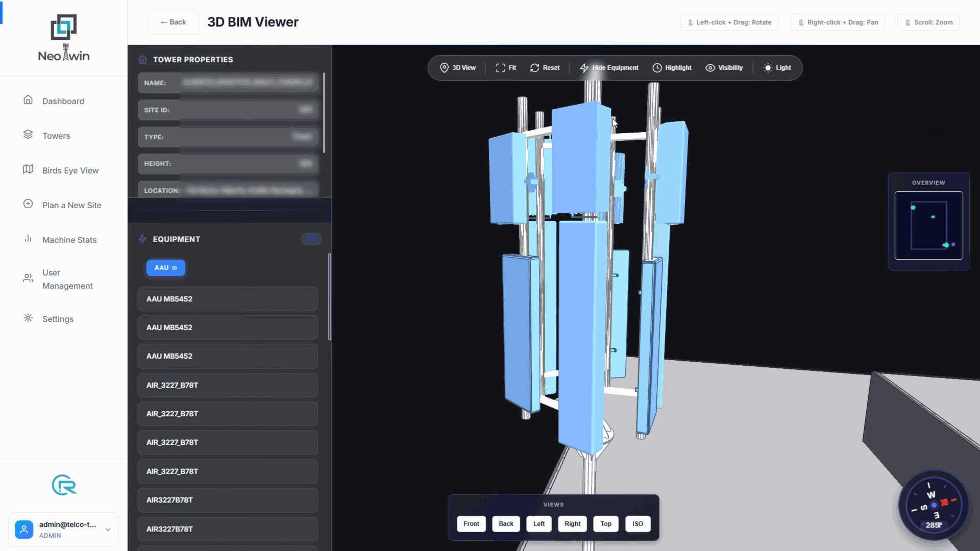Click the Back button
Viewport: 980px width, 551px height.
point(173,22)
